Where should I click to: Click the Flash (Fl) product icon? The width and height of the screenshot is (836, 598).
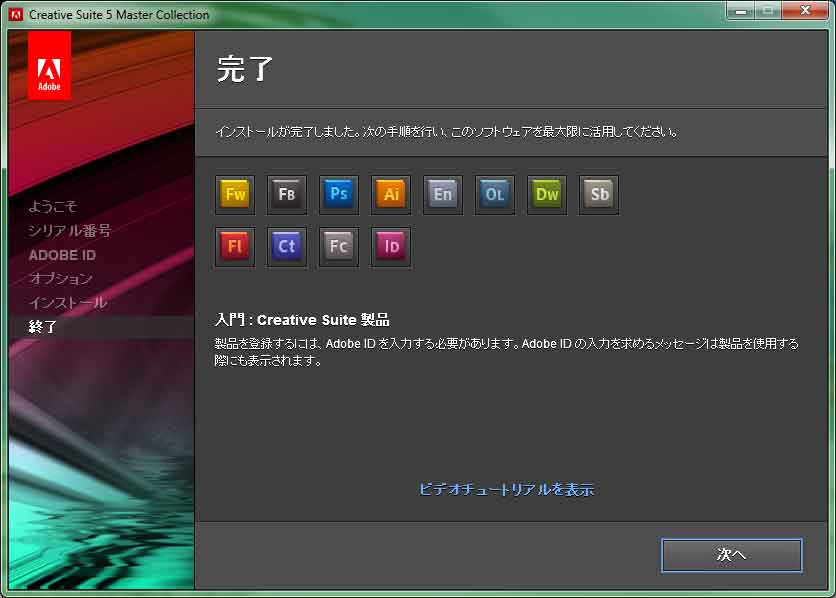[x=235, y=246]
